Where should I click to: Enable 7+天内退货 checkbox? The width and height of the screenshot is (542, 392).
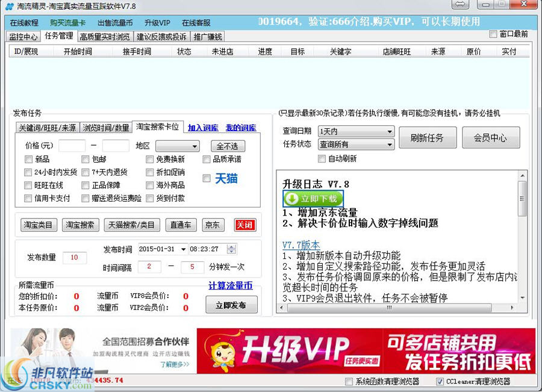pos(85,172)
